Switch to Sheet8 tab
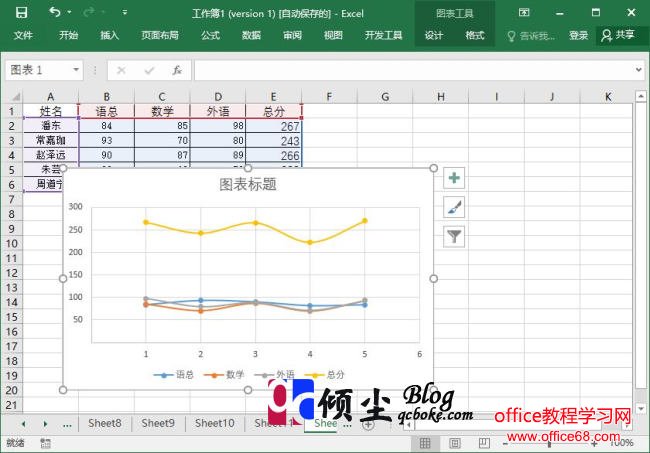Screen dimensions: 650x453 tap(105, 423)
